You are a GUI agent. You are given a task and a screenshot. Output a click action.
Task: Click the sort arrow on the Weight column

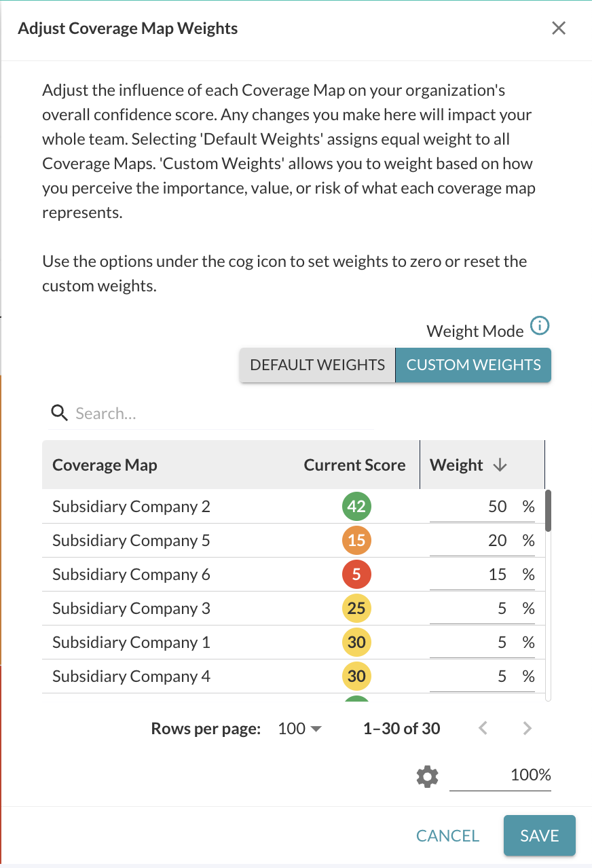(500, 465)
